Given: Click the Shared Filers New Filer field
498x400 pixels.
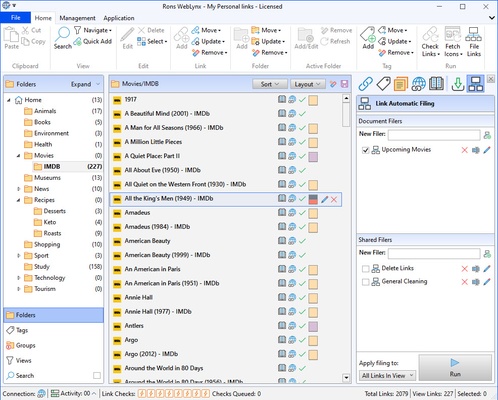Looking at the screenshot, I should click(434, 253).
